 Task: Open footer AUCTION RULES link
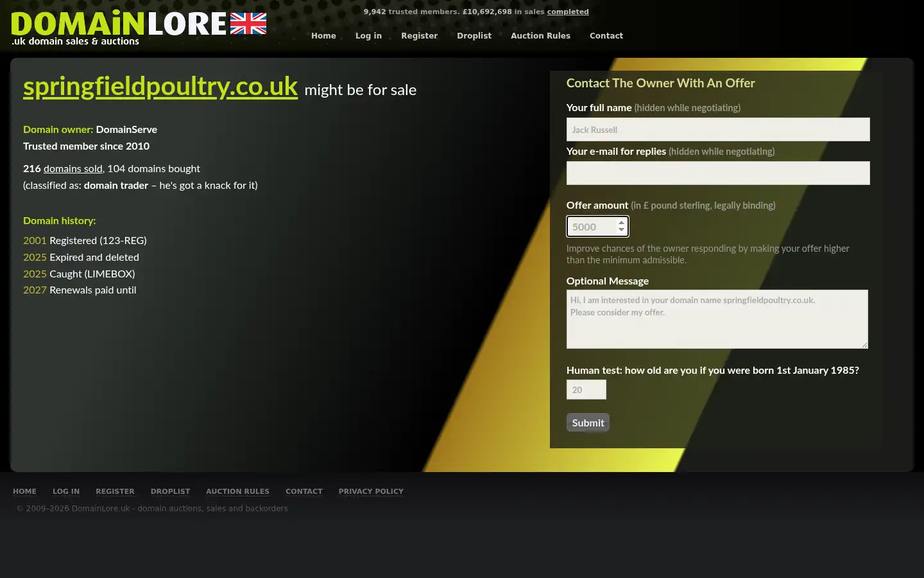(237, 491)
